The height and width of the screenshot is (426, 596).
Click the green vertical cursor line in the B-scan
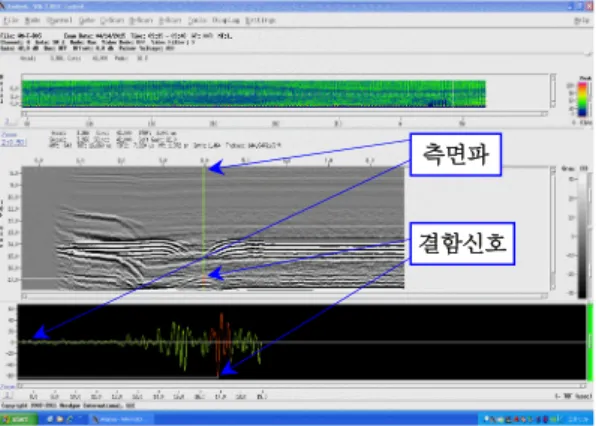point(204,228)
